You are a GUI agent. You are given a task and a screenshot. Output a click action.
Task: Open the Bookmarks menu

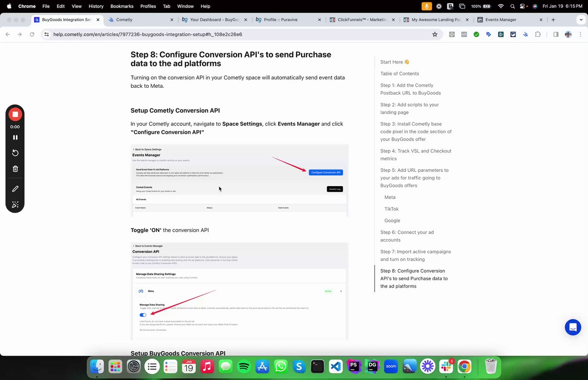click(122, 6)
